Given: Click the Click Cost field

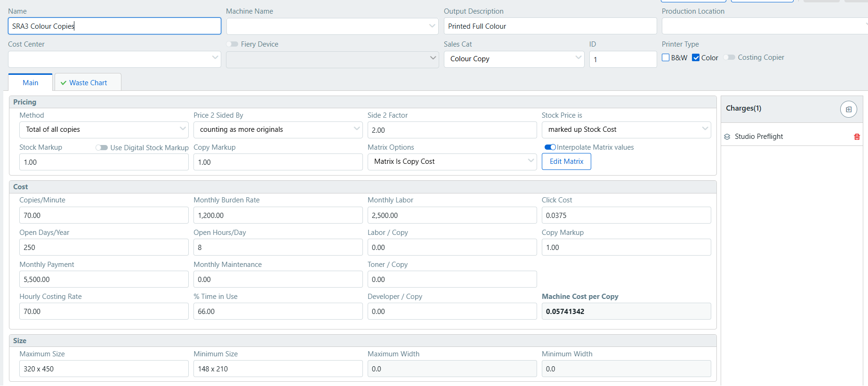Looking at the screenshot, I should point(626,215).
